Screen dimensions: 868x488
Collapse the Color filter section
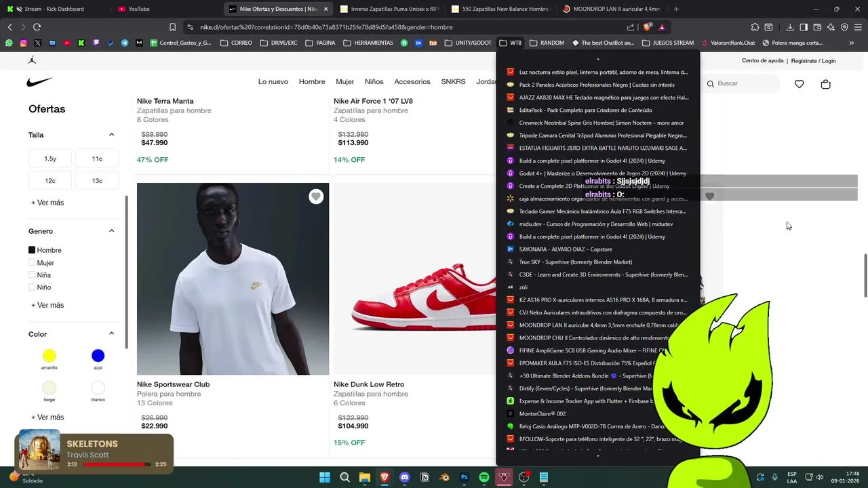[x=112, y=333]
